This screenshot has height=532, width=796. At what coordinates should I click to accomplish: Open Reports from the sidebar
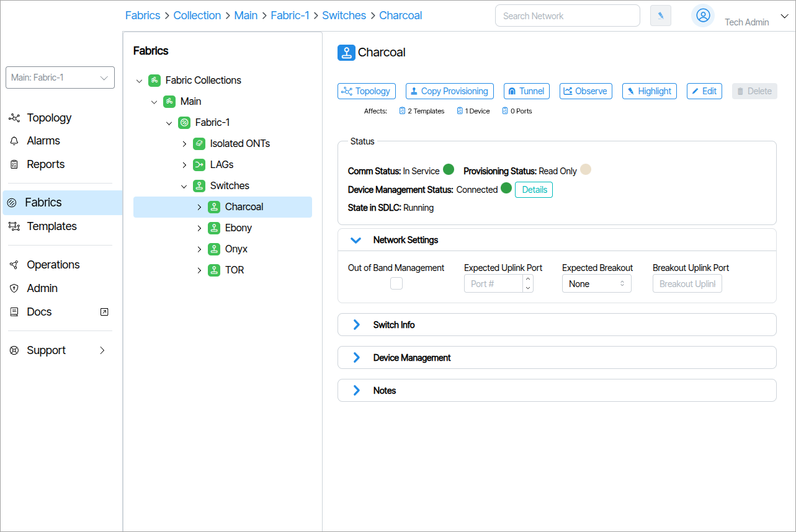pyautogui.click(x=46, y=164)
